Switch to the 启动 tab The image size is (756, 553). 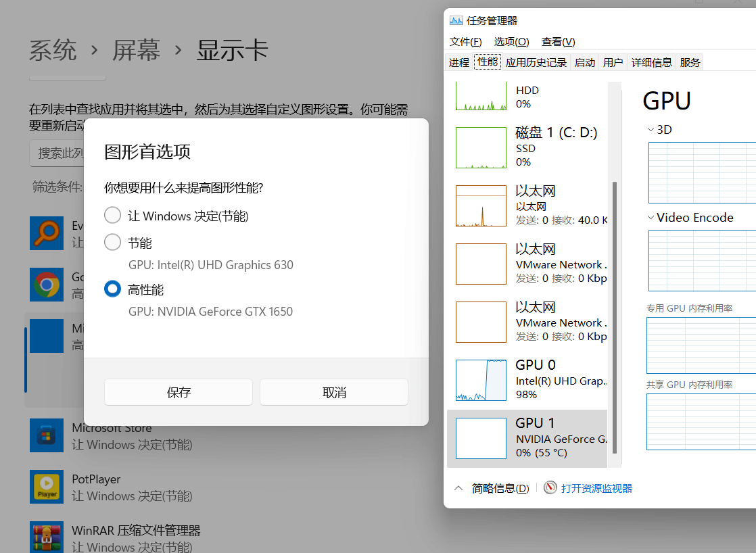[585, 62]
